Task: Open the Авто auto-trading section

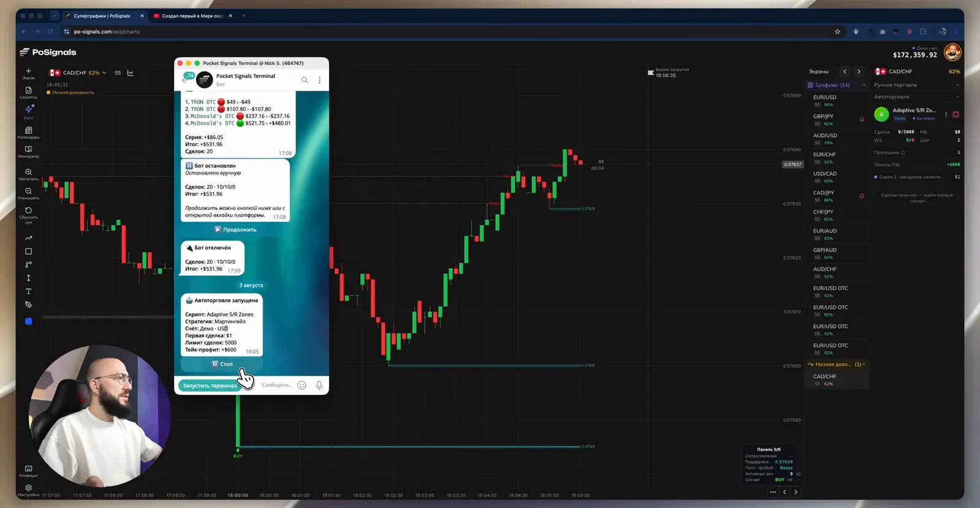Action: click(x=28, y=111)
